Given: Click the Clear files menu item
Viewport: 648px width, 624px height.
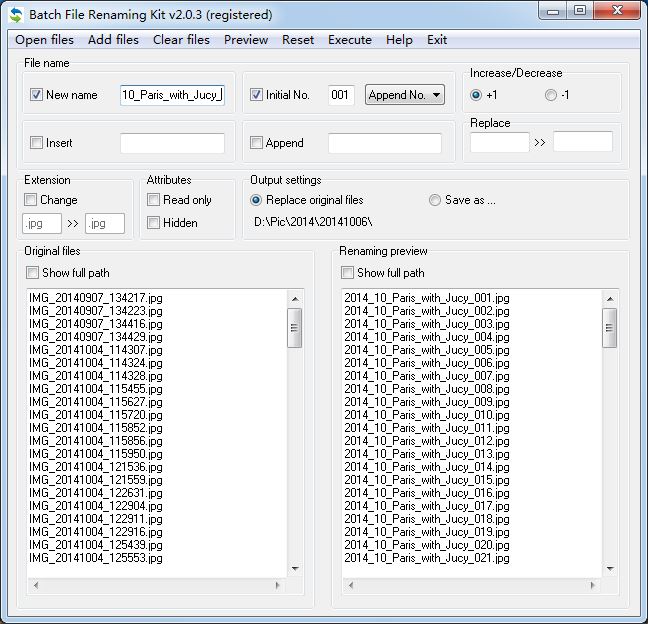Looking at the screenshot, I should coord(181,40).
